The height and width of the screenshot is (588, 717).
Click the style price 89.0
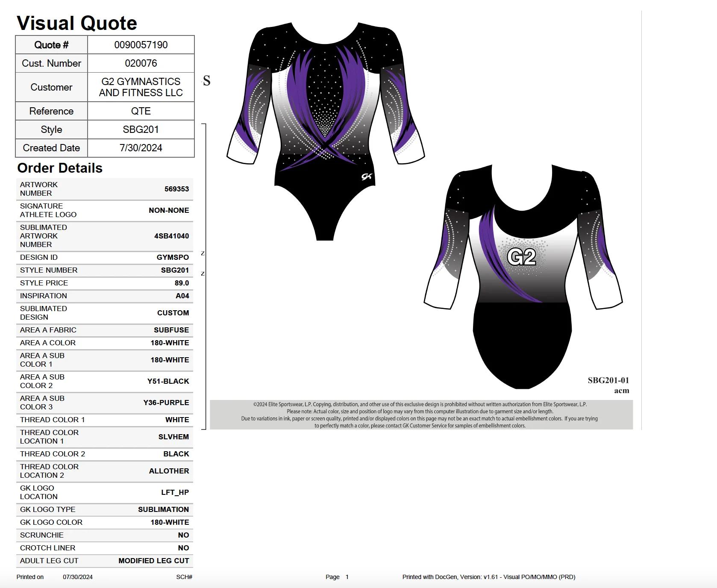(182, 283)
